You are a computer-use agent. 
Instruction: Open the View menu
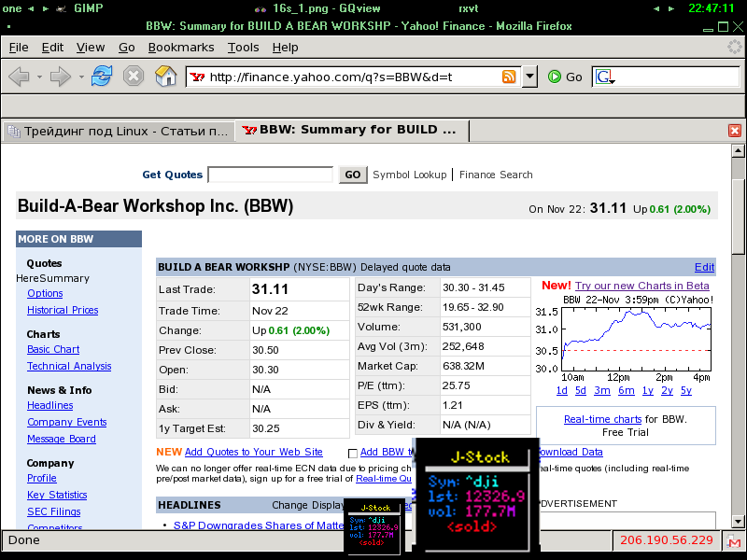coord(91,48)
